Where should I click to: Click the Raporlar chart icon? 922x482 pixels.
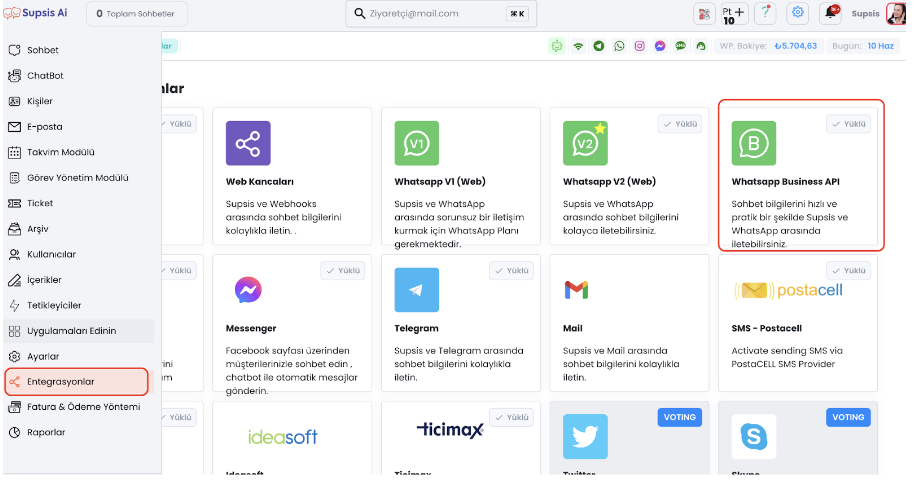click(x=15, y=433)
